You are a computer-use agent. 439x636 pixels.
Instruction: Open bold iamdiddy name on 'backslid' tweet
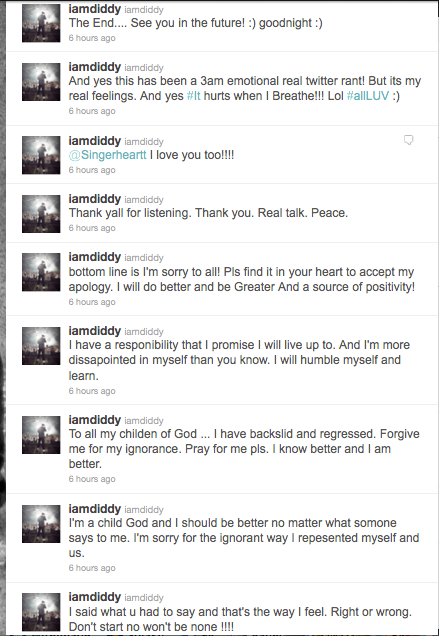pyautogui.click(x=95, y=420)
